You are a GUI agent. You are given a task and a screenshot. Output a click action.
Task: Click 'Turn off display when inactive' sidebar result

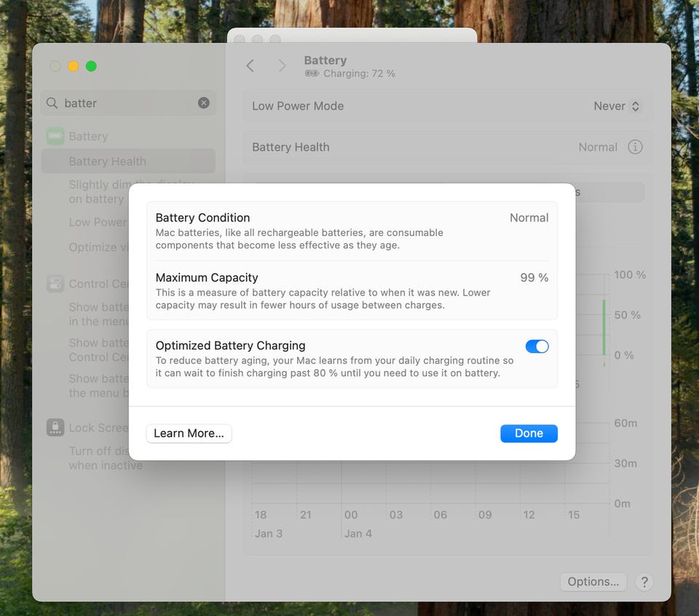pyautogui.click(x=98, y=458)
